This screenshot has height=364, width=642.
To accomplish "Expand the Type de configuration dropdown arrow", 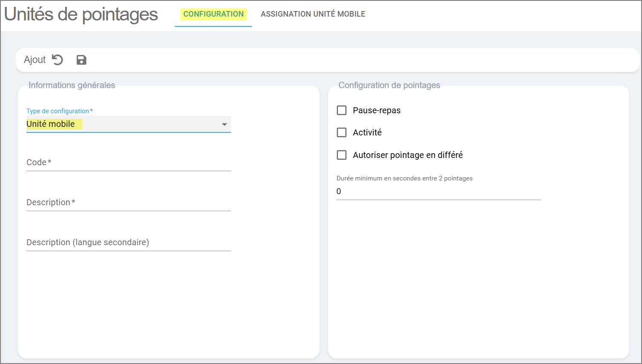I will [x=224, y=124].
